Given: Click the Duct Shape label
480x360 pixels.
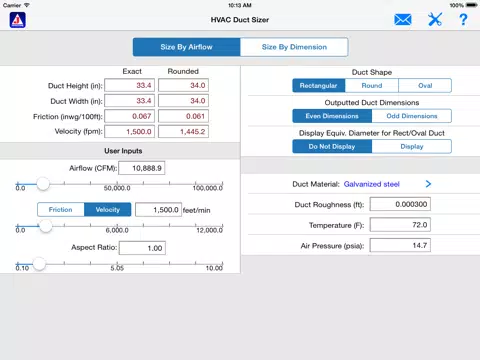Looking at the screenshot, I should coord(372,72).
